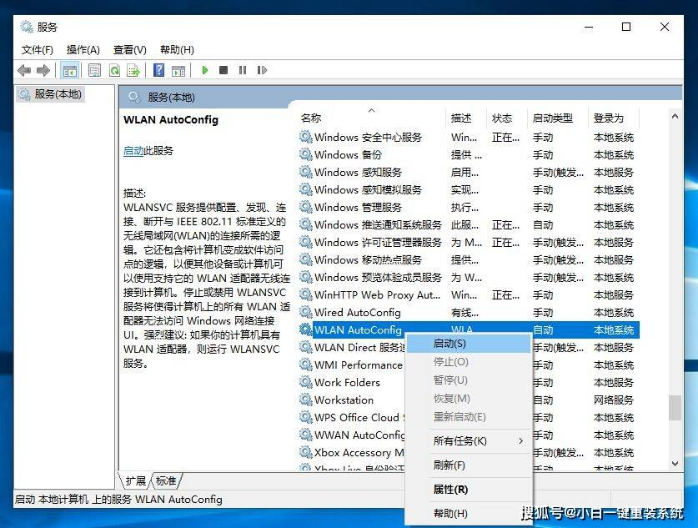The height and width of the screenshot is (528, 698).
Task: Click the scrollbar down arrow
Action: [675, 463]
